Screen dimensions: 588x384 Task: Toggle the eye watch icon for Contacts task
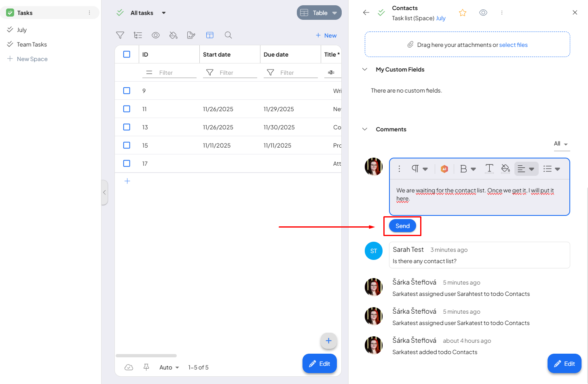pyautogui.click(x=483, y=13)
